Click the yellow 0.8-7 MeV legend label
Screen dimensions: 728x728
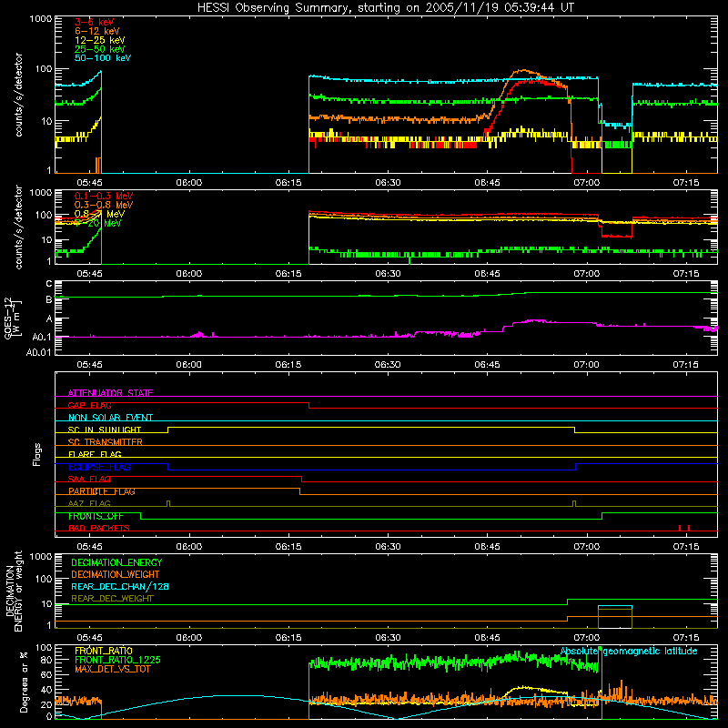coord(99,214)
